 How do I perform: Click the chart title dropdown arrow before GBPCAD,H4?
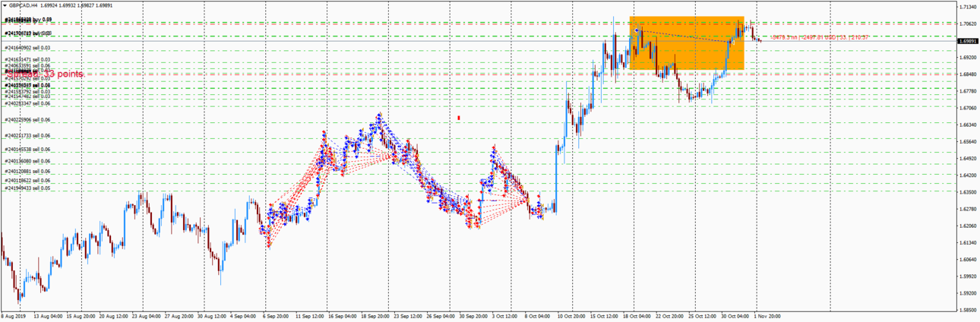(x=5, y=5)
